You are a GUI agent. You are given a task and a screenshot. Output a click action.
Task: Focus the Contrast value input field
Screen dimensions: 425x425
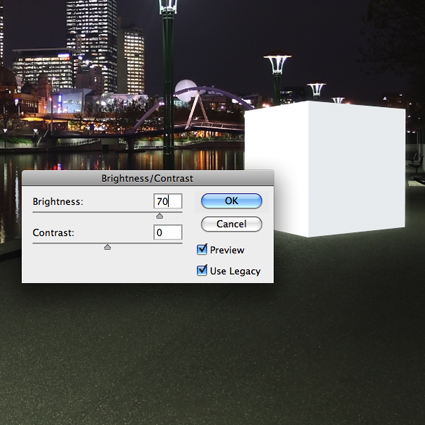(168, 232)
